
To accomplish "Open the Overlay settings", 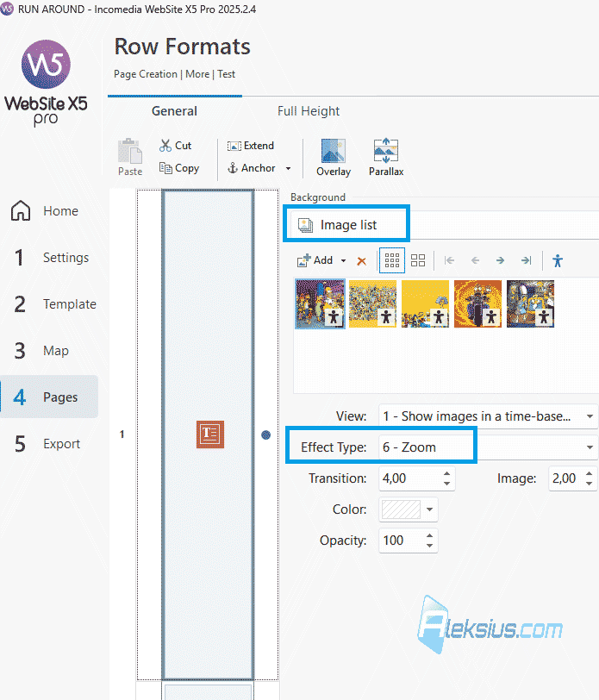I will (x=334, y=157).
